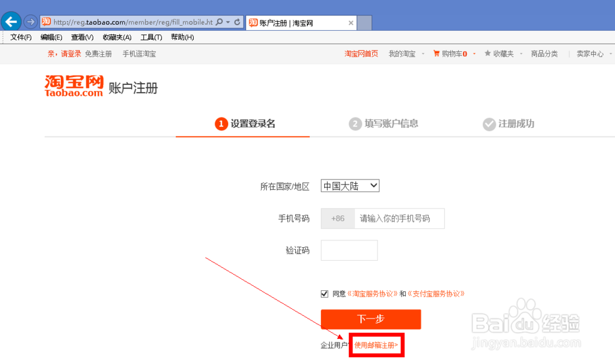This screenshot has width=615, height=364.
Task: Click the 注册成功 step with checkmark
Action: point(509,124)
